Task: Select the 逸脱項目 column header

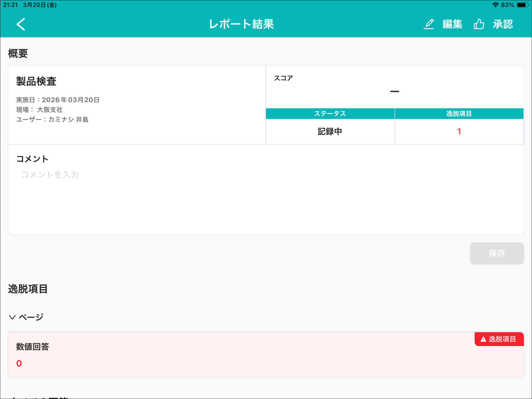Action: [459, 114]
